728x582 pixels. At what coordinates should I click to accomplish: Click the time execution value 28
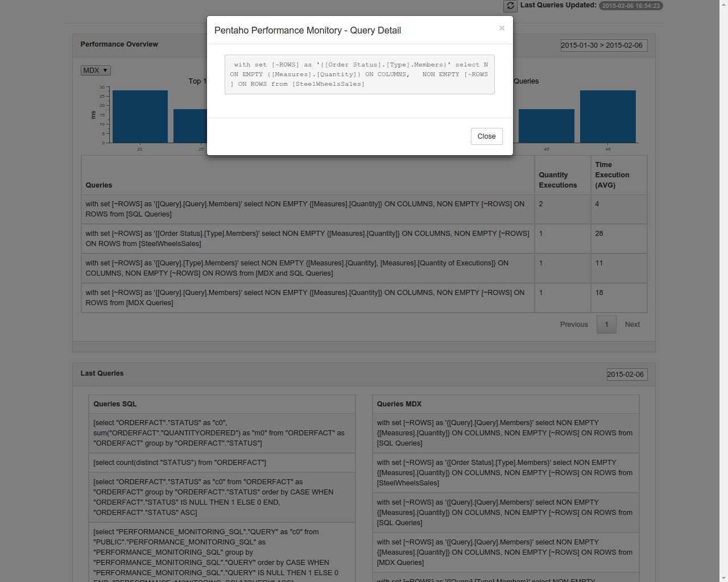click(x=599, y=234)
